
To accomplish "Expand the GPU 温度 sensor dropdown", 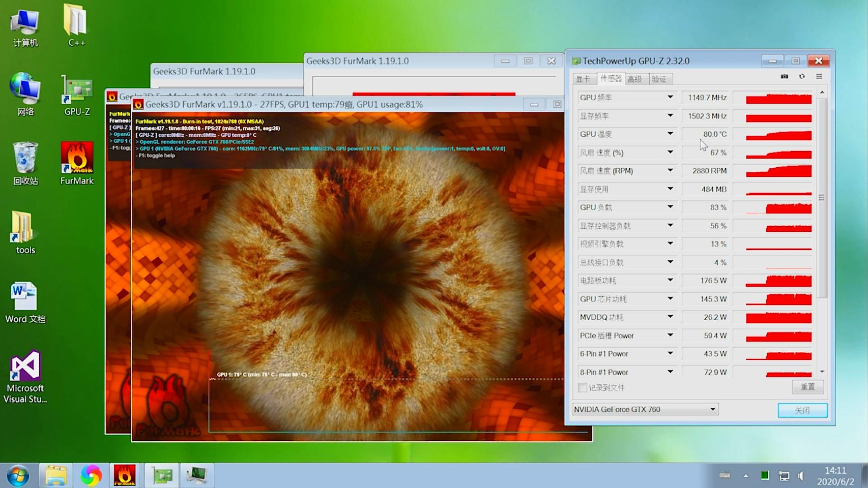I will click(670, 134).
